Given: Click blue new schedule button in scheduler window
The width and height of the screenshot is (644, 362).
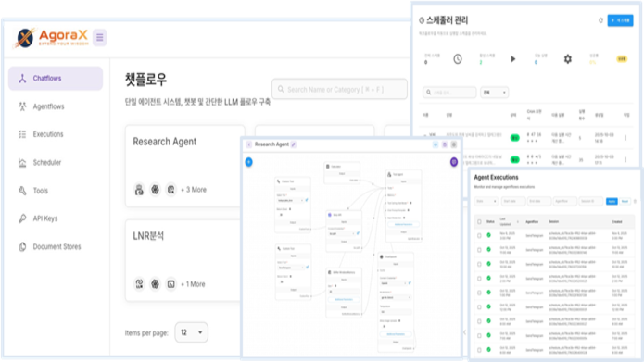Looking at the screenshot, I should [x=620, y=20].
